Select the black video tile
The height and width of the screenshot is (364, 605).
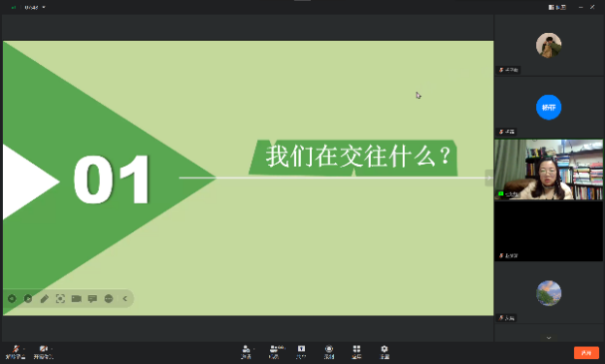click(549, 231)
